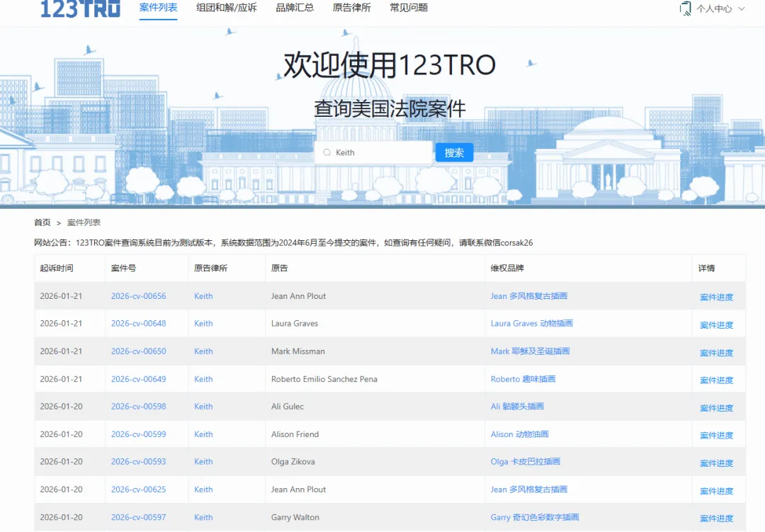Screen dimensions: 765x532
Task: Click the magnifier icon in search box
Action: point(327,152)
